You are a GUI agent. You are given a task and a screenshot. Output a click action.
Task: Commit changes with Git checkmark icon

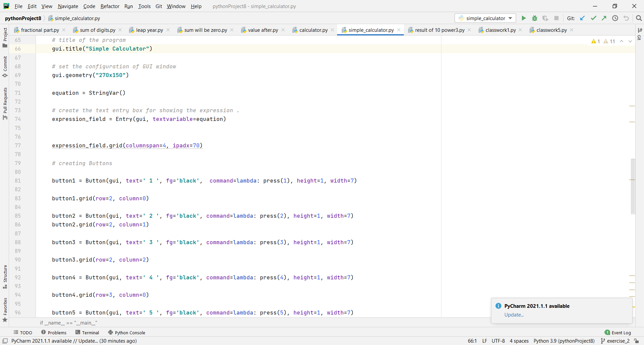point(593,18)
